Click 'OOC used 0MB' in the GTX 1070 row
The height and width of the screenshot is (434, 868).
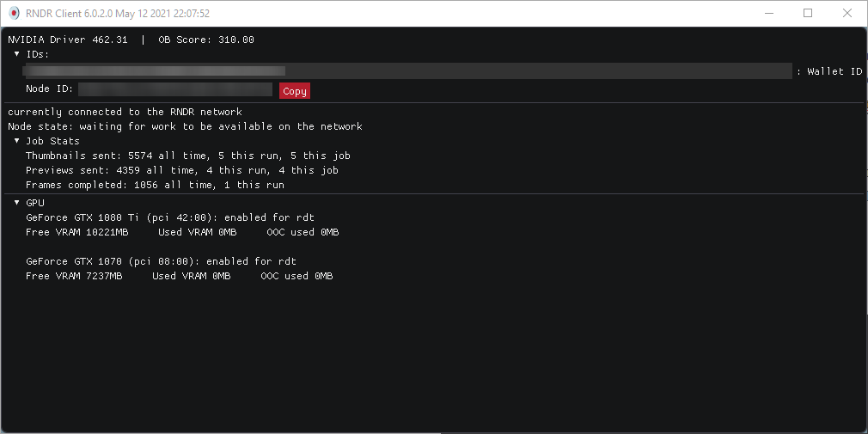(x=296, y=276)
